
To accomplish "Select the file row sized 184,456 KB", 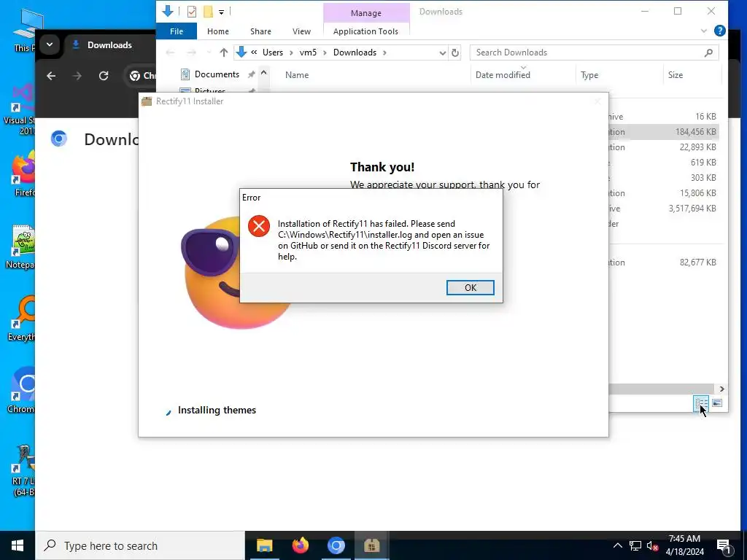I will point(664,132).
